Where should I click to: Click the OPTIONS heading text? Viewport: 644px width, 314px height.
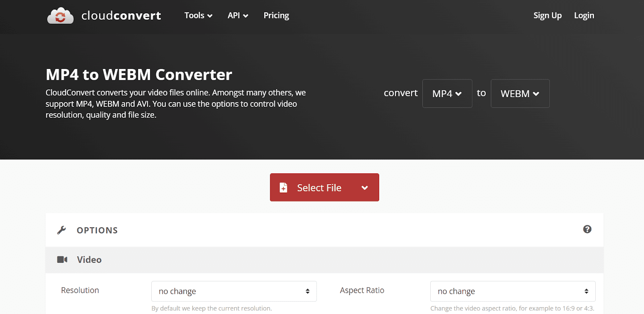(97, 230)
